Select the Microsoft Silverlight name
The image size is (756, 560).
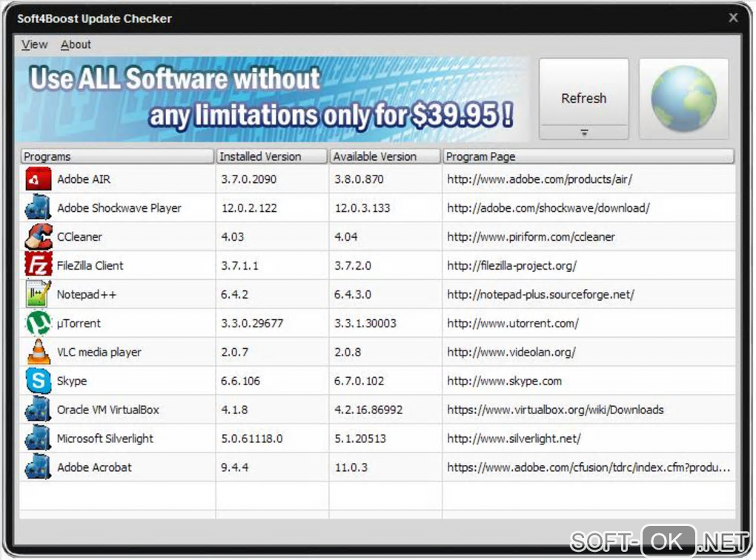point(105,439)
